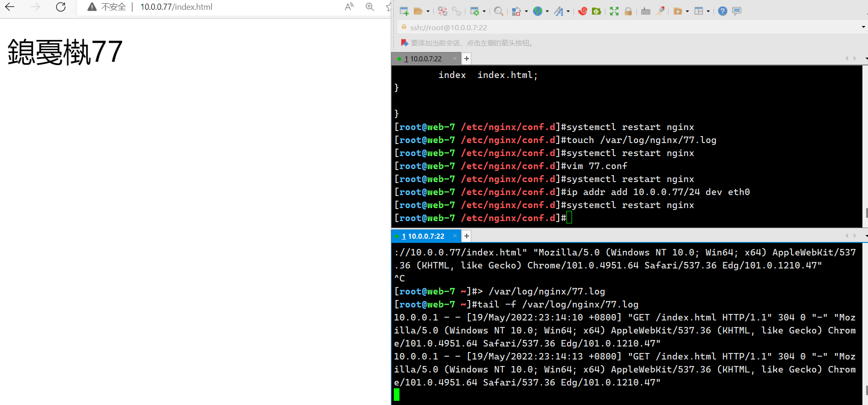Lock the screen with the padlock icon

pos(628,11)
